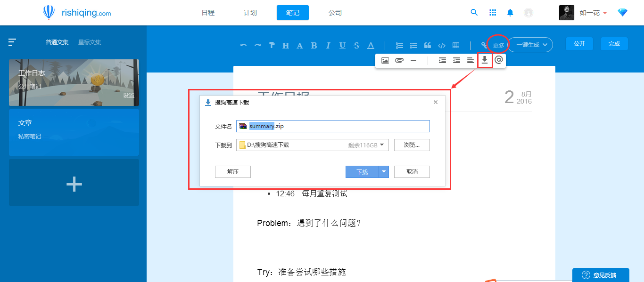Viewport: 644px width, 282px height.
Task: Open the insert table icon
Action: [x=456, y=45]
